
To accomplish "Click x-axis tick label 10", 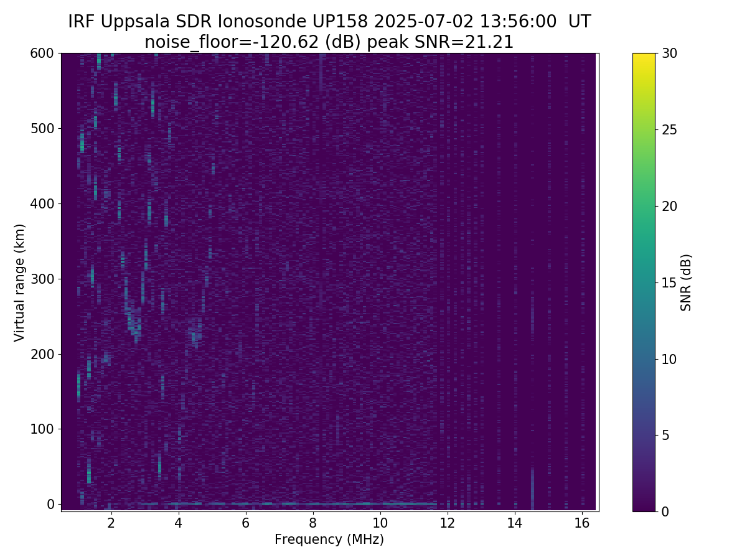I will tap(380, 523).
